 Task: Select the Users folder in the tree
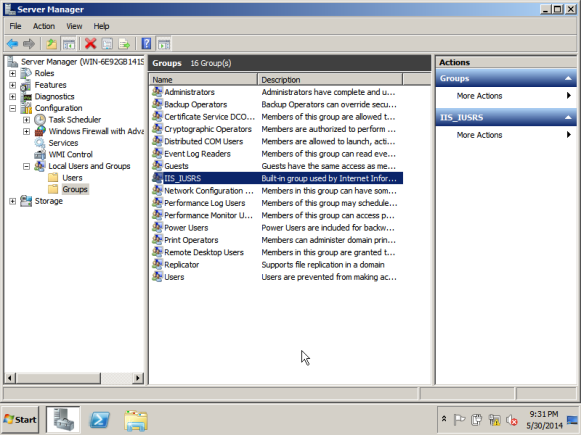[72, 177]
